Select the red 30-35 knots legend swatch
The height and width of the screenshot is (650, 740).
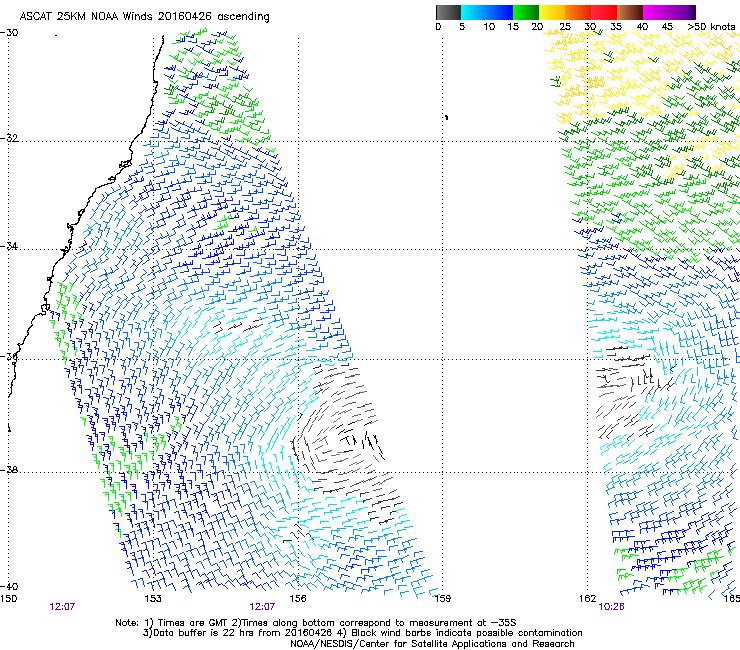[x=604, y=12]
